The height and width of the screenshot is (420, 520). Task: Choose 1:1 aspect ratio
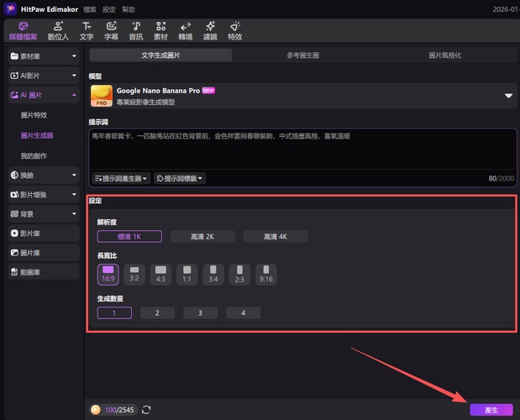pyautogui.click(x=187, y=275)
